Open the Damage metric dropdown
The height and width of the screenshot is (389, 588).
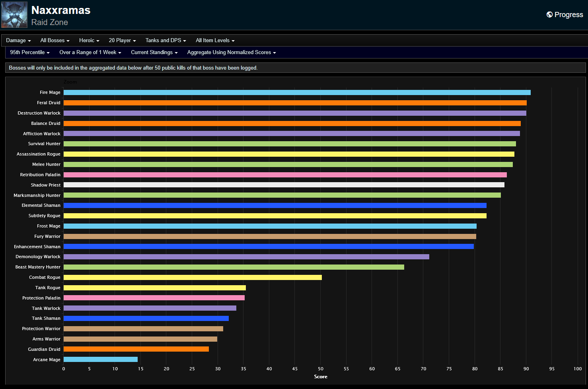coord(18,40)
